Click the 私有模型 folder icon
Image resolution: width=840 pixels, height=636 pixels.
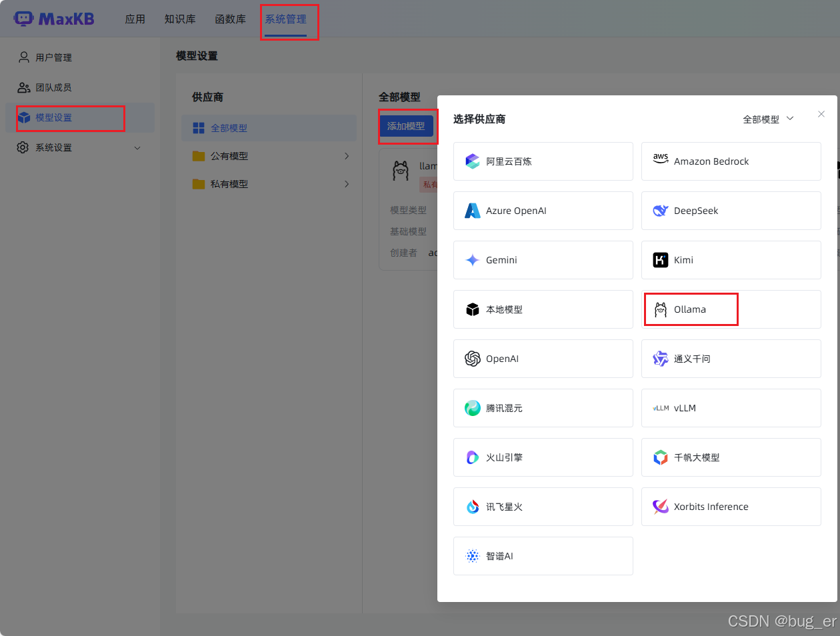pos(199,184)
